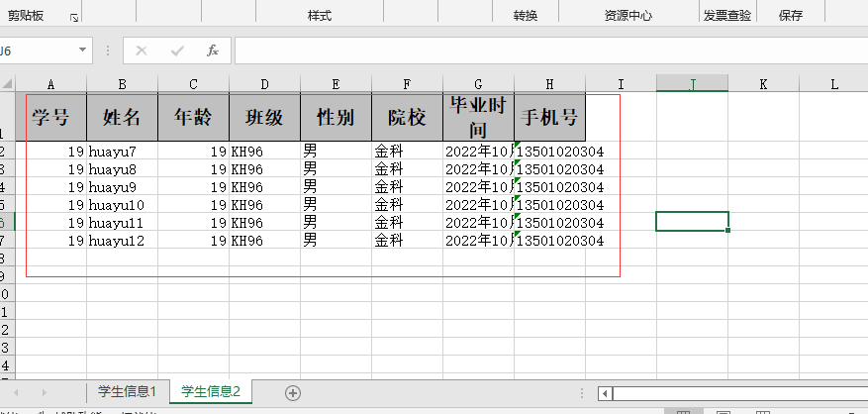Click the 资源中心 ribbon group label
Viewport: 868px width, 414px height.
(x=627, y=16)
